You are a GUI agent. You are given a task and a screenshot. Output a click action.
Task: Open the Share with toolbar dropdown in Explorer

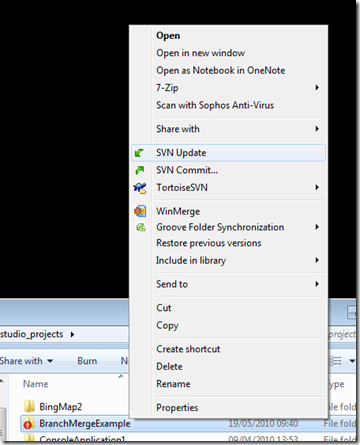click(27, 361)
